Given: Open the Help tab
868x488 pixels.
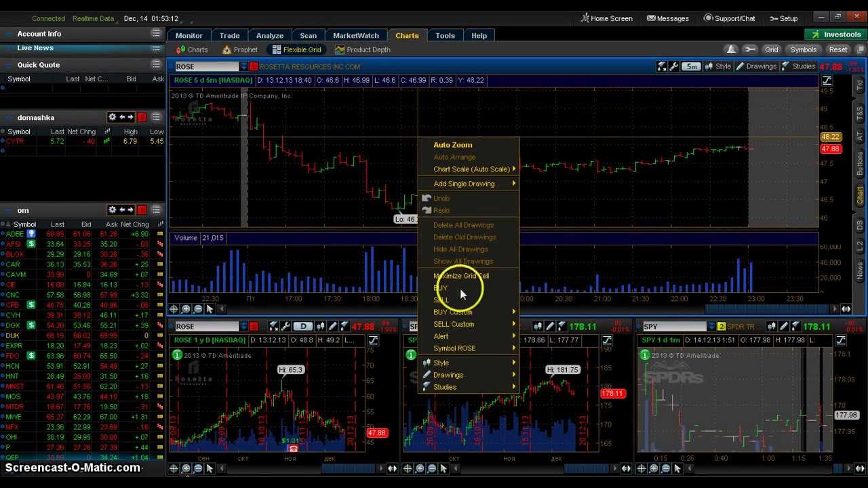Looking at the screenshot, I should [x=479, y=35].
